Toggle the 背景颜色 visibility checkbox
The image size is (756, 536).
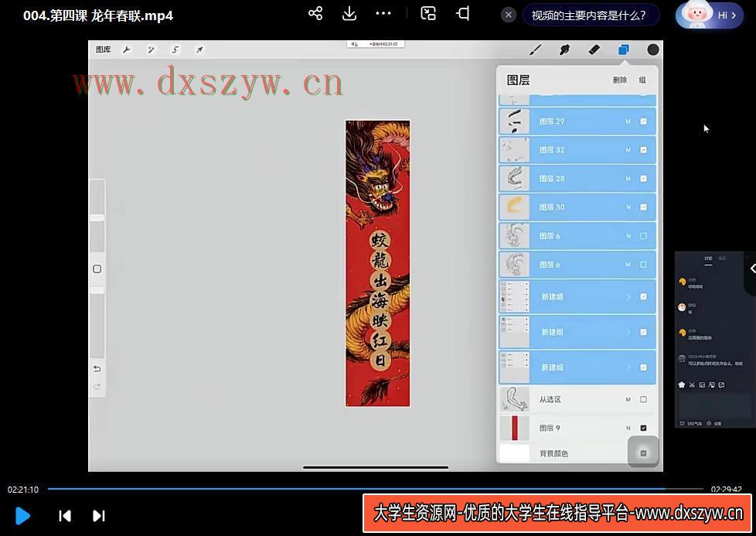(643, 453)
